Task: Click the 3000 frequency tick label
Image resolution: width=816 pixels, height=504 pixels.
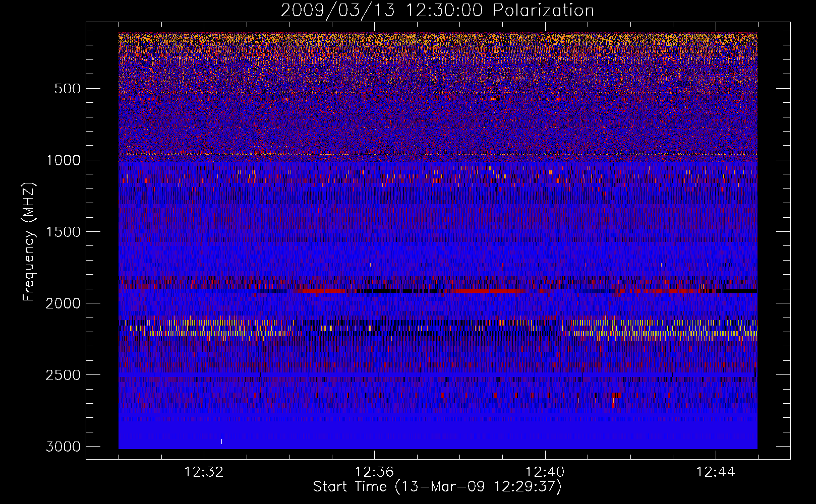Action: pos(63,447)
